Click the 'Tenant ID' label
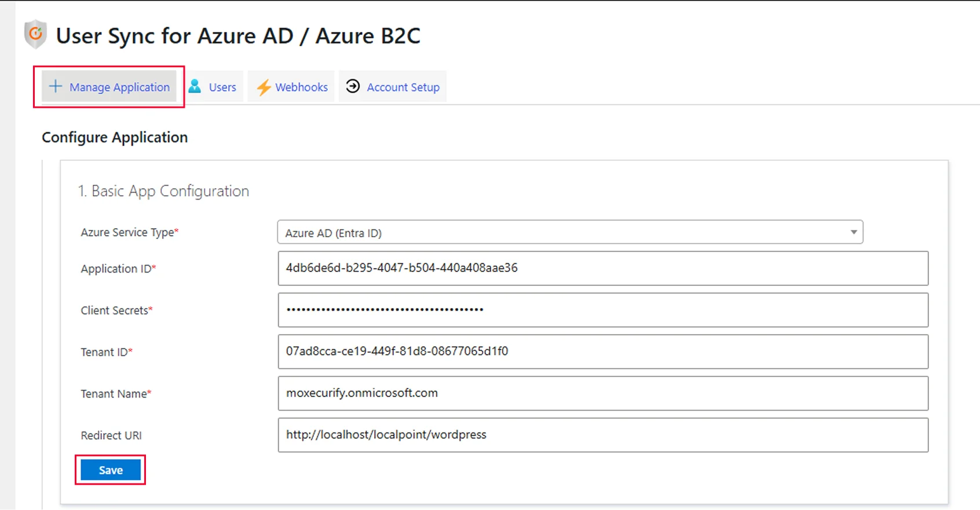The image size is (980, 510). click(x=107, y=352)
